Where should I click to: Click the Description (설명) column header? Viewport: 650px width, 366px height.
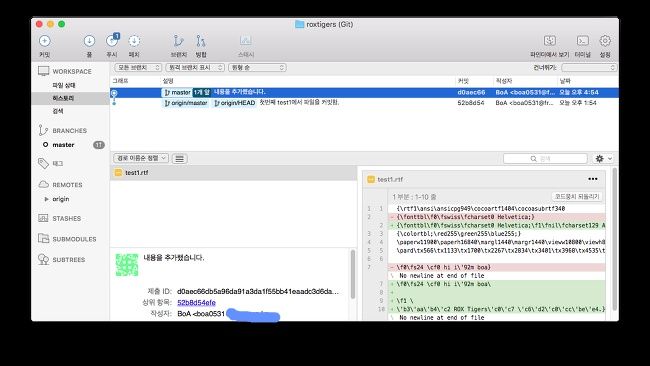coord(168,81)
